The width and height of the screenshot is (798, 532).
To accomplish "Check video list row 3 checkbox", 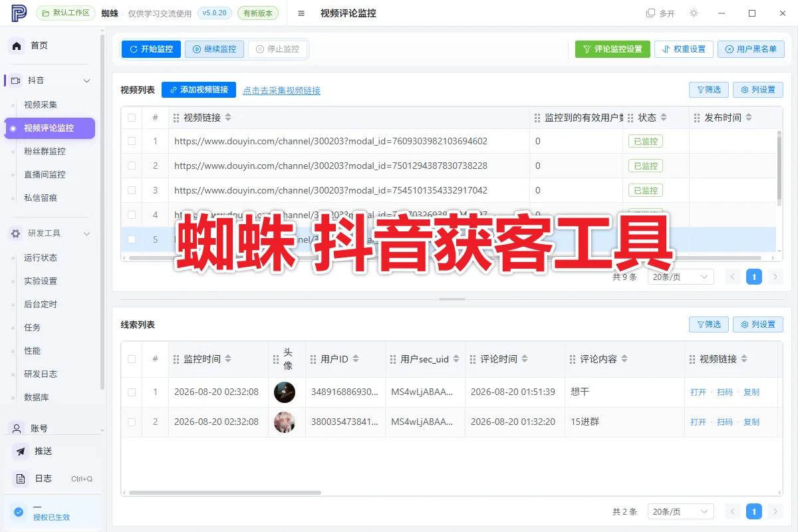I will click(132, 190).
